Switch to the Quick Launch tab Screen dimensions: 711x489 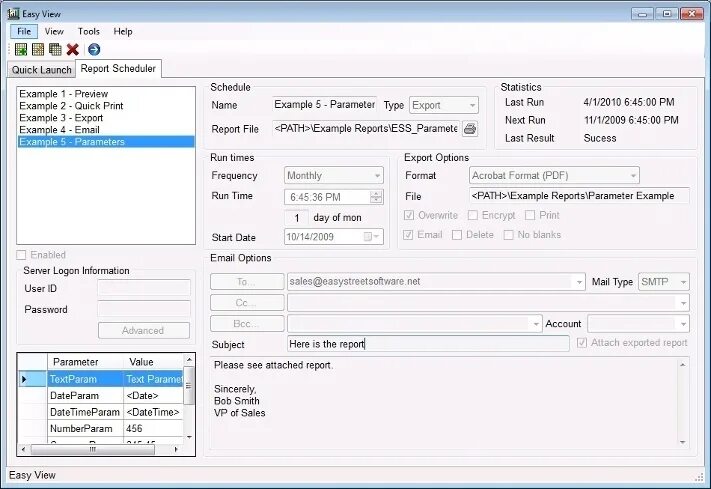point(41,70)
